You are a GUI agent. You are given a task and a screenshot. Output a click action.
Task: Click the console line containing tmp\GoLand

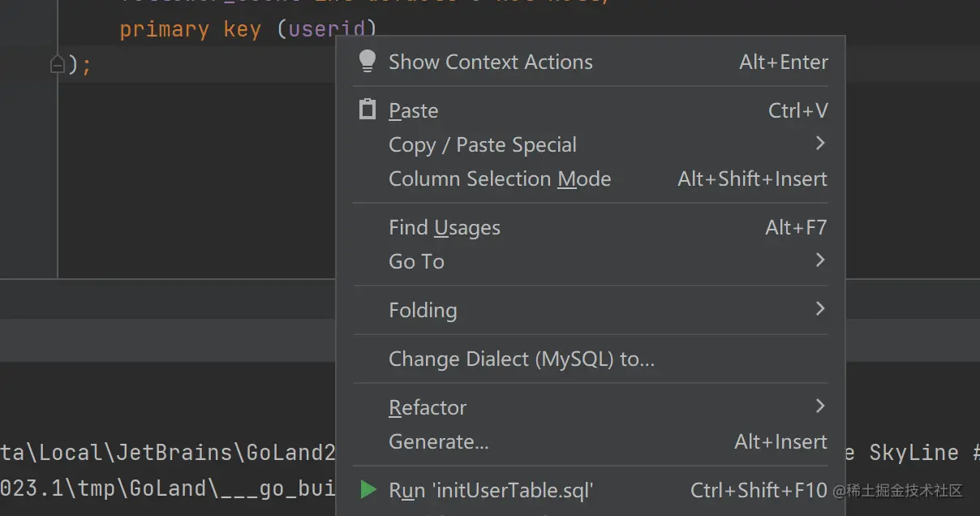tap(162, 488)
